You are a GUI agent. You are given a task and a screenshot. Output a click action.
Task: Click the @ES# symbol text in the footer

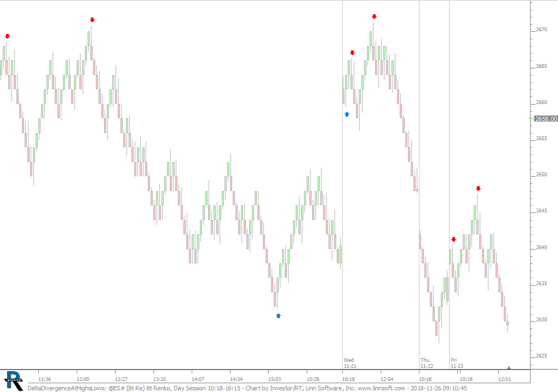pyautogui.click(x=117, y=388)
